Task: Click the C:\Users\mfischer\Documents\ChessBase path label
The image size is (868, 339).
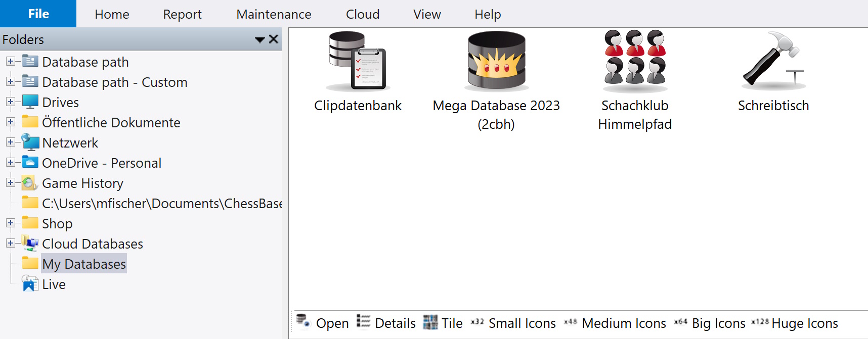Action: [162, 203]
